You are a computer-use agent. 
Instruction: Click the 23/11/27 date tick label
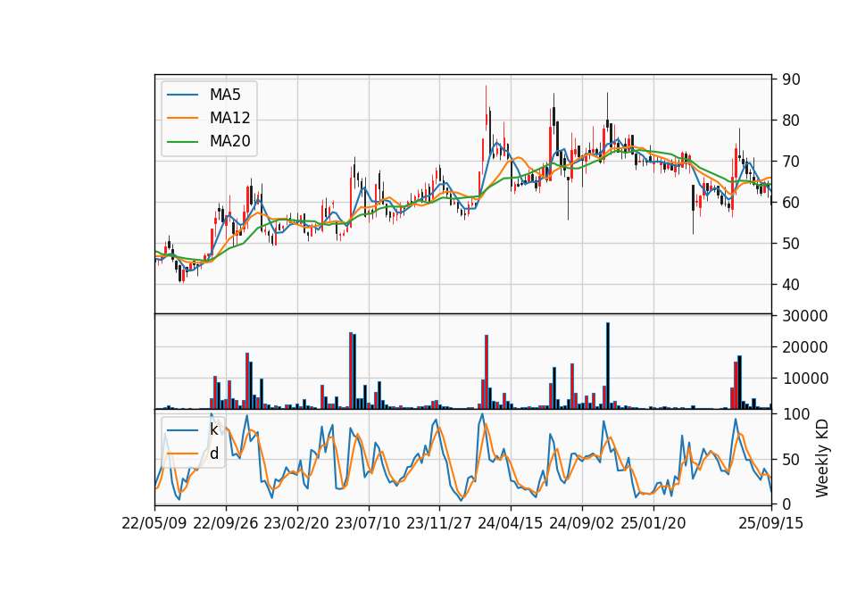(x=439, y=523)
